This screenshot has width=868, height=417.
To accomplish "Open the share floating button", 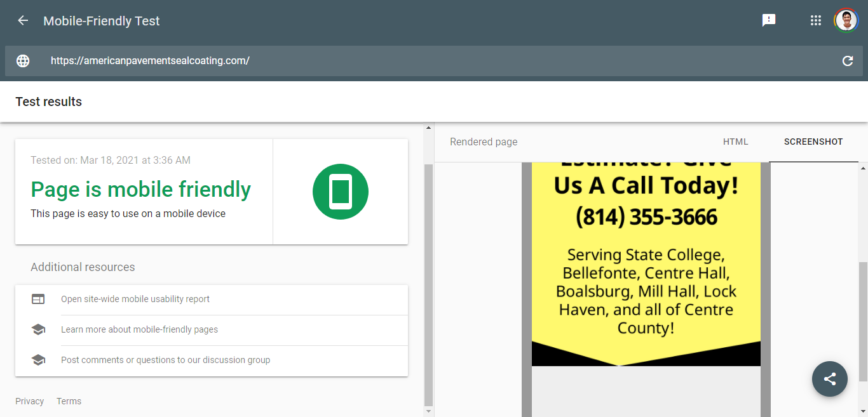I will (830, 379).
